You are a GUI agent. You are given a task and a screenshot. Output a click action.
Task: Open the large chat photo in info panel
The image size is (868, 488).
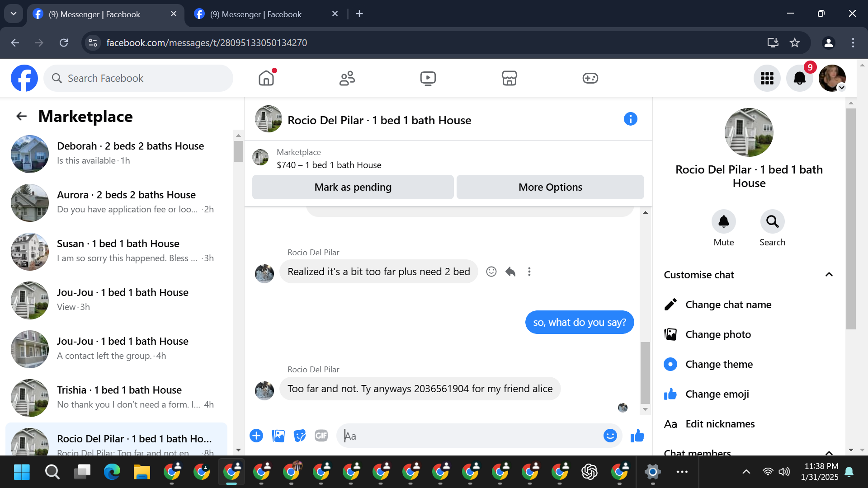pos(749,132)
